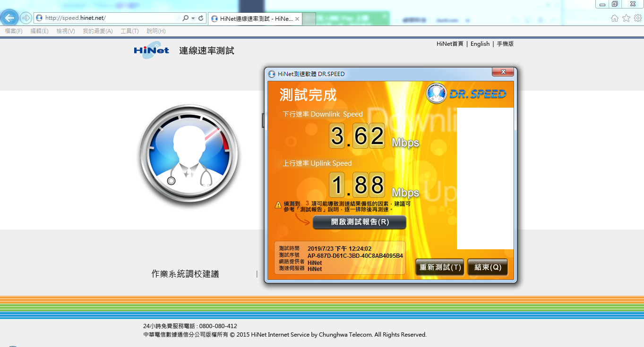Click the browser back arrow button
The height and width of the screenshot is (347, 644).
click(x=10, y=18)
